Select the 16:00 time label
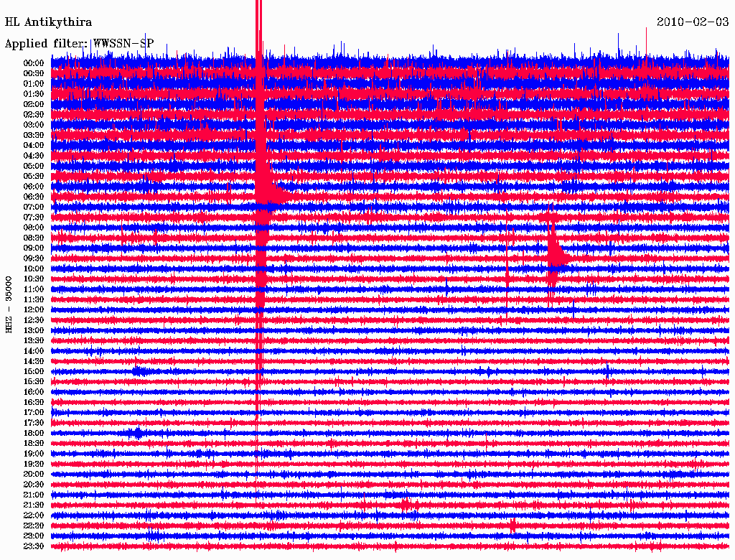 coord(34,392)
